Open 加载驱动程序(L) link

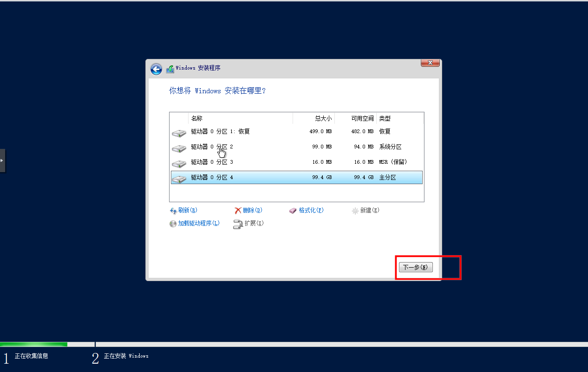[199, 224]
